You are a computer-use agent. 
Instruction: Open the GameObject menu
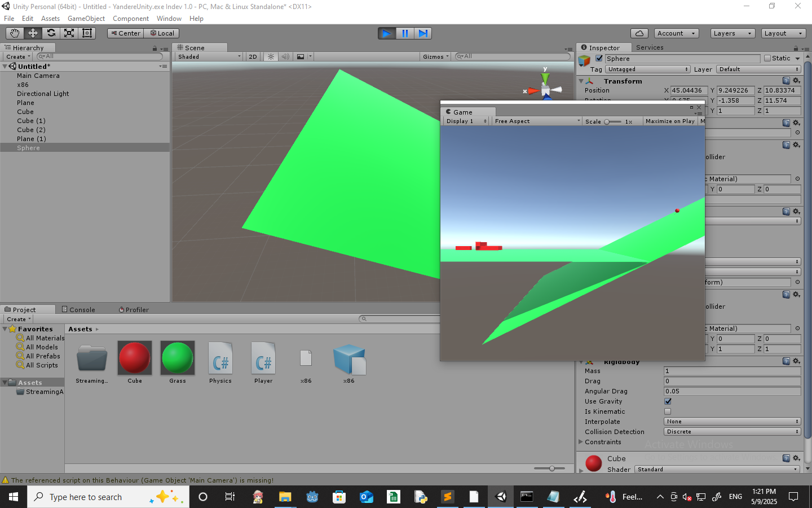click(x=86, y=19)
